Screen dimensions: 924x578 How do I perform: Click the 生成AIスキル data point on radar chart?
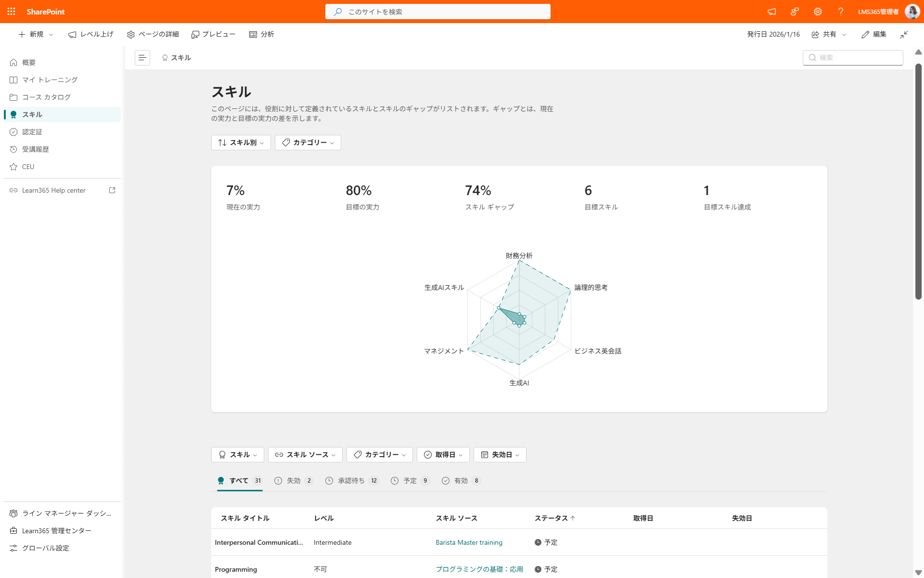tap(499, 308)
